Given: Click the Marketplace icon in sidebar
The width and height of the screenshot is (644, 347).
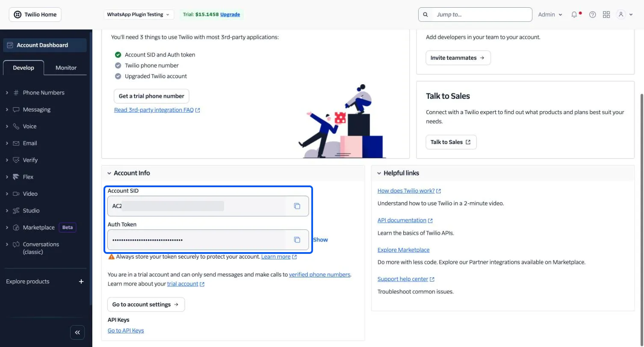Looking at the screenshot, I should pos(16,227).
